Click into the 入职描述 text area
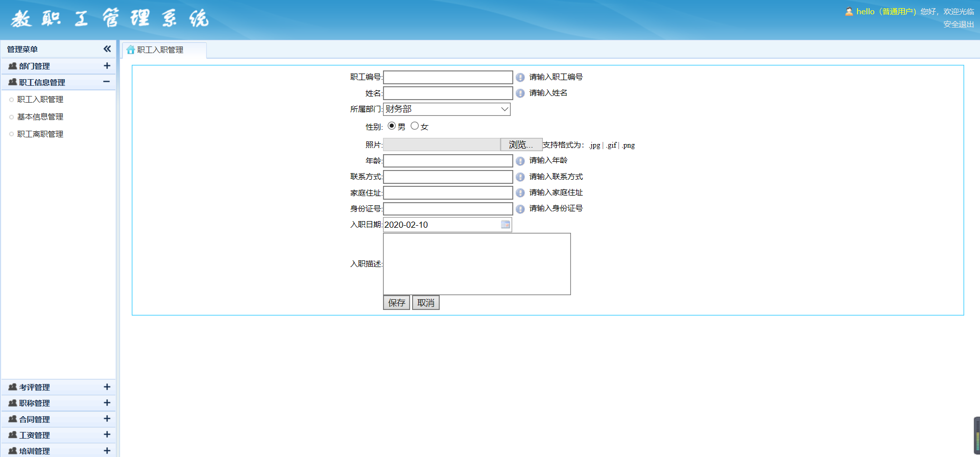 coord(476,264)
